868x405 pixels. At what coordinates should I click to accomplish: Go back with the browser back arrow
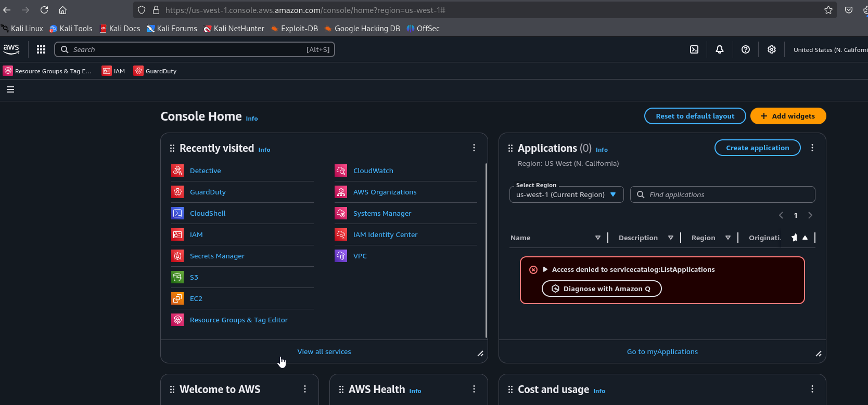pos(7,10)
